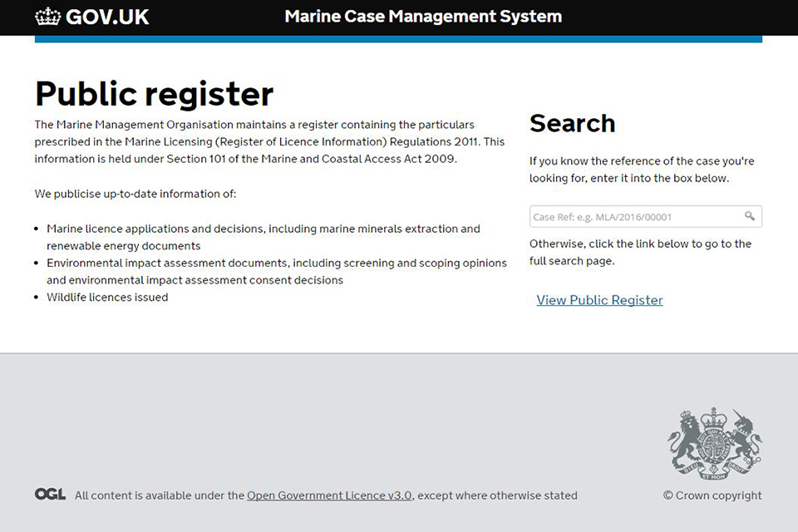This screenshot has height=532, width=798.
Task: Follow the Crown copyright link
Action: (x=712, y=495)
